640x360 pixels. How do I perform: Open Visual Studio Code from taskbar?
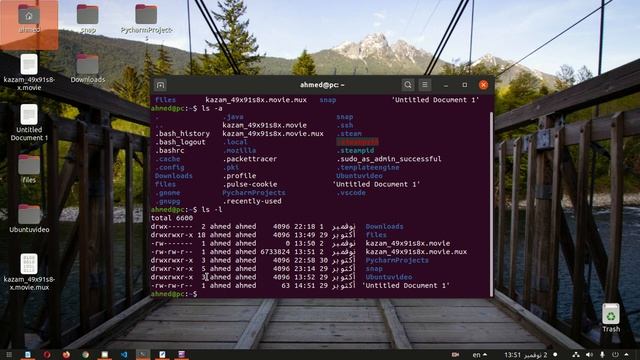124,355
